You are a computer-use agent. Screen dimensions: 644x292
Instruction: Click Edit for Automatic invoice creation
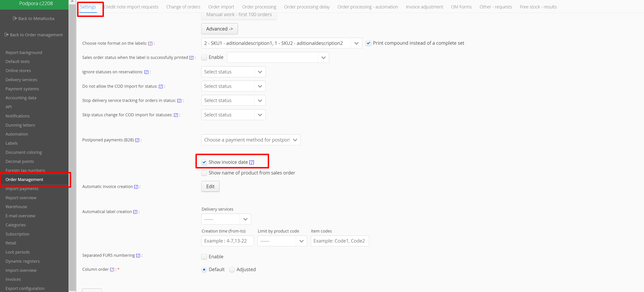click(210, 186)
